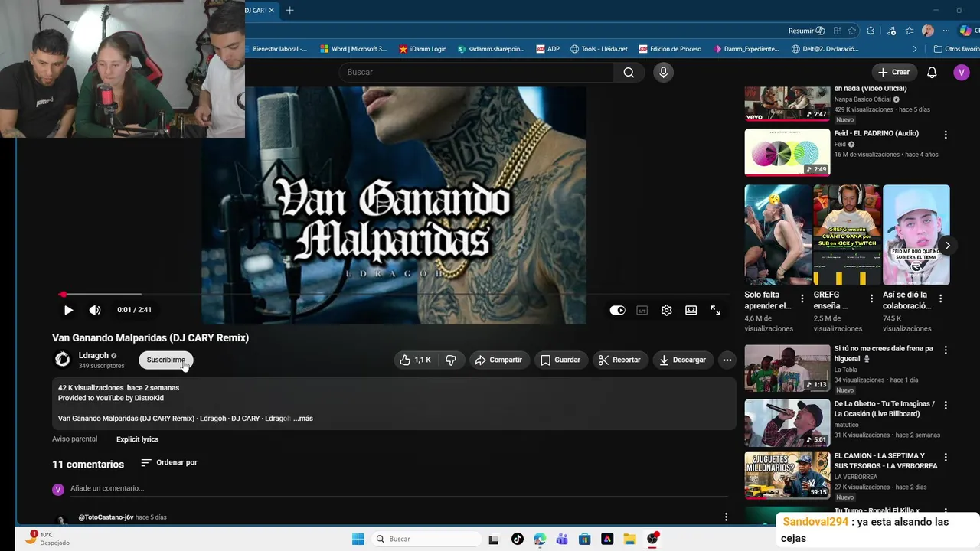This screenshot has width=980, height=551.
Task: Save video using the Guardar button
Action: click(560, 360)
